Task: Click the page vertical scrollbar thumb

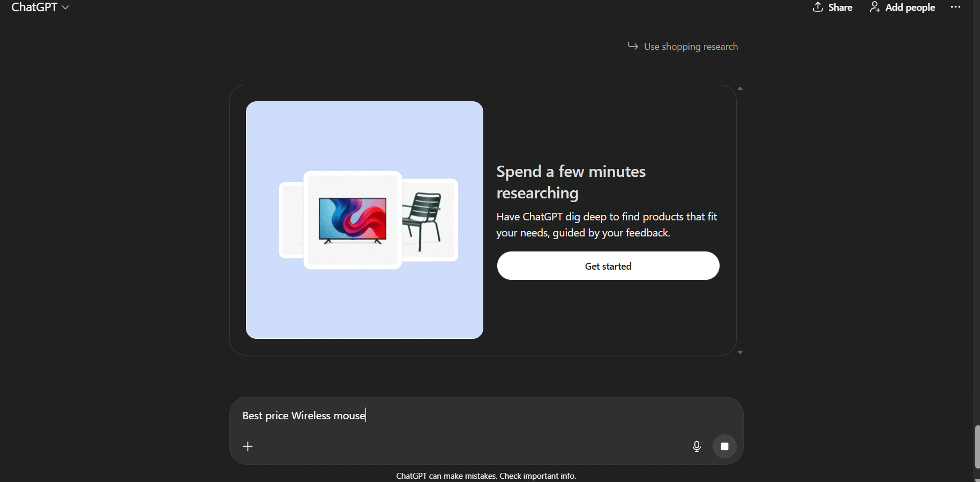Action: pos(977,447)
